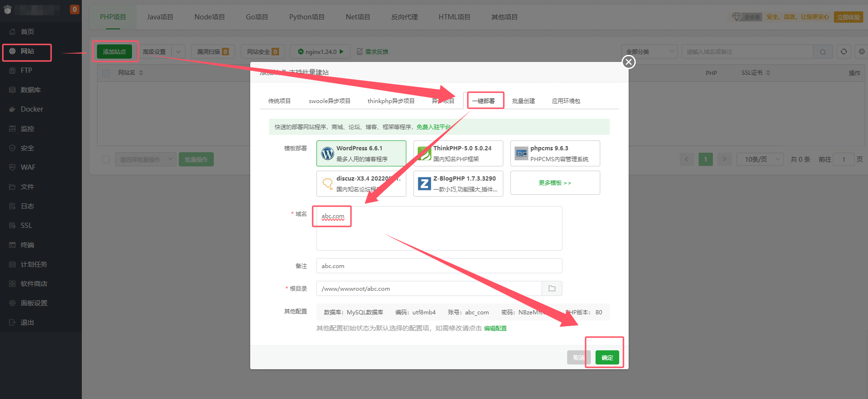Sort by SSL证书 column arrows
Screen dimensions: 868x399
768,73
